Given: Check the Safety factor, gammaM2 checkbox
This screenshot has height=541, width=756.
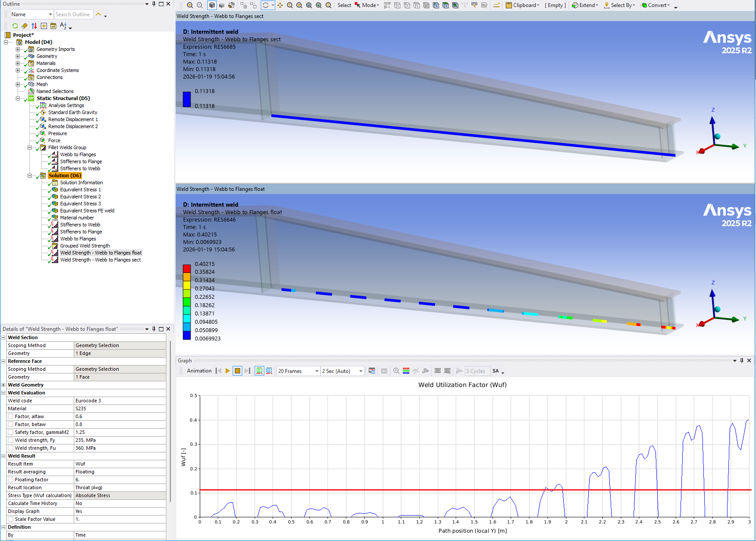Looking at the screenshot, I should tap(11, 432).
